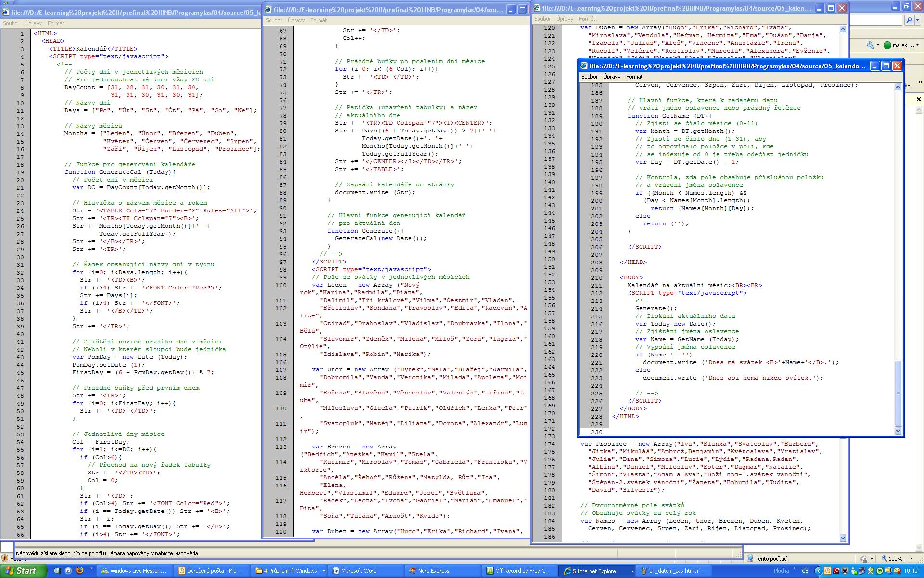Click scroll down arrow in third source window
Screen dimensions: 924x578
[x=843, y=538]
